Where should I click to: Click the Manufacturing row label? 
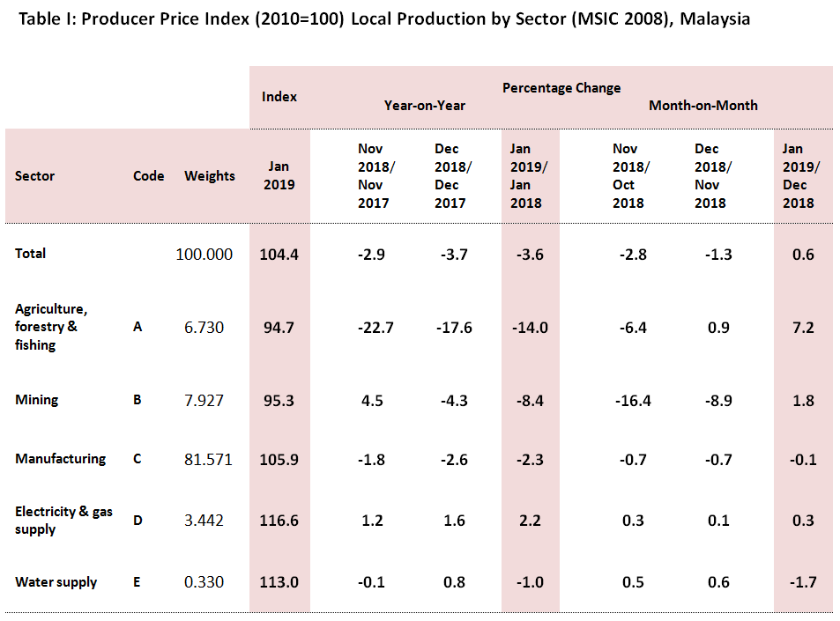(60, 458)
